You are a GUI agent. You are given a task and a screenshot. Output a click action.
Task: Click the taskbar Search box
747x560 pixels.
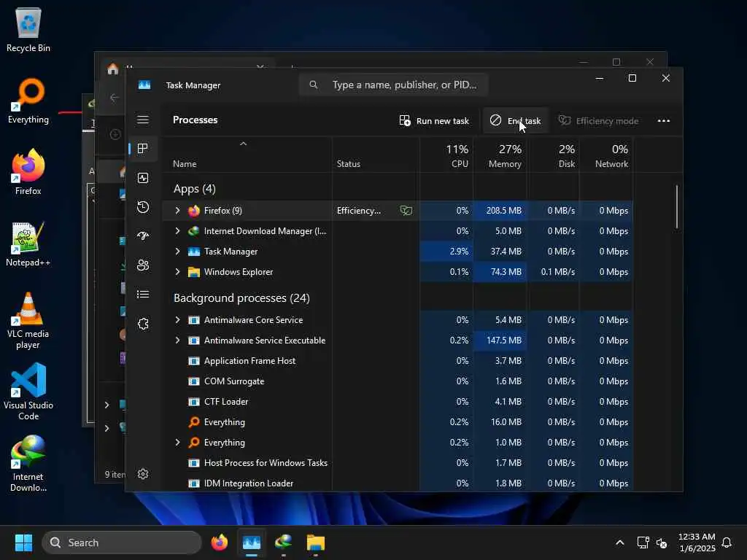click(122, 542)
